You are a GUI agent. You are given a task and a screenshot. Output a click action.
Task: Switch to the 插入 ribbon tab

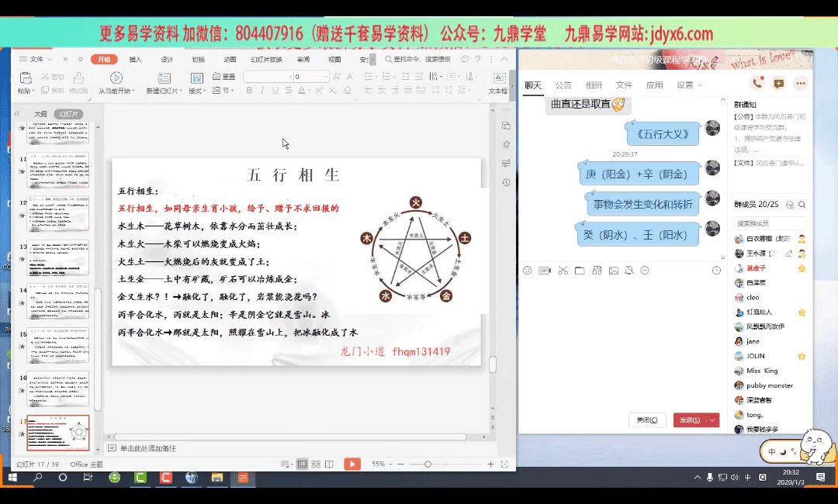coord(135,59)
